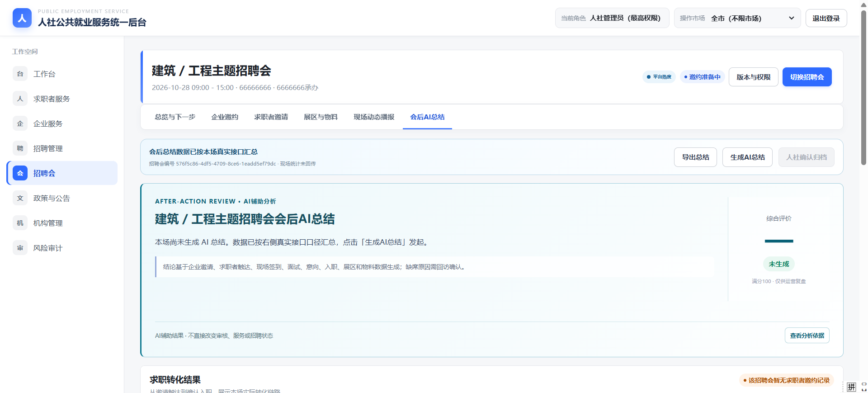The image size is (868, 393).
Task: Click the 平台热度 status badge
Action: pos(659,77)
